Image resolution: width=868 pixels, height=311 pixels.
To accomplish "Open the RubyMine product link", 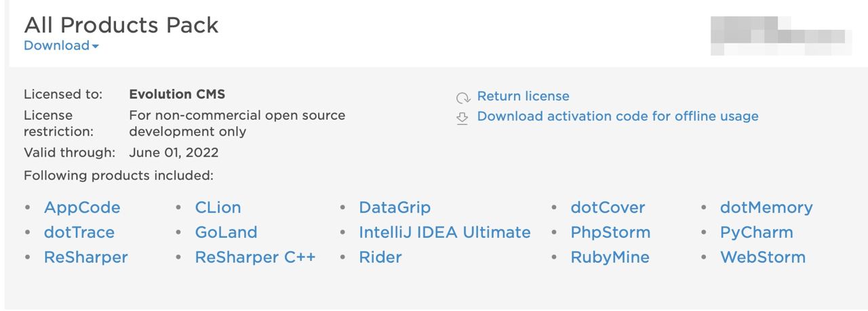I will [610, 257].
